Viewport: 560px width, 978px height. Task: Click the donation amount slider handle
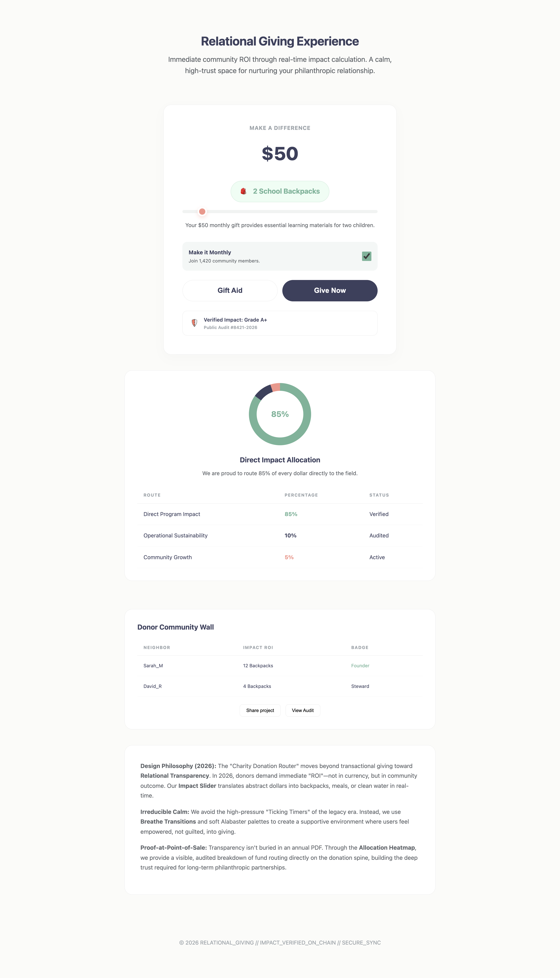pos(202,212)
